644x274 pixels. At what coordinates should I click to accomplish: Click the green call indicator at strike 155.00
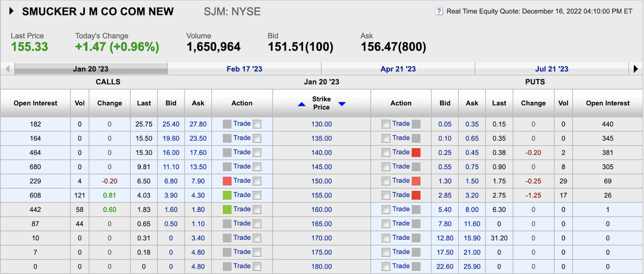coord(227,195)
